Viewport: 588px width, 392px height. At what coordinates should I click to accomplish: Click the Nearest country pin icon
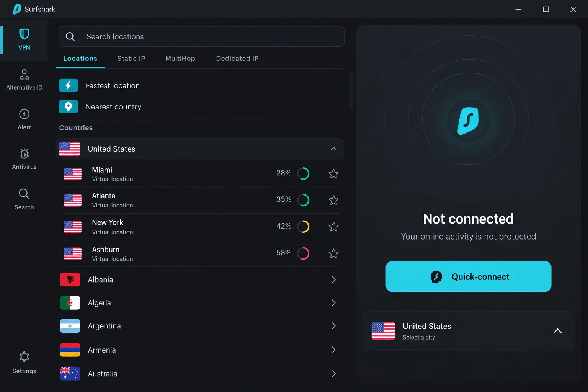(69, 106)
